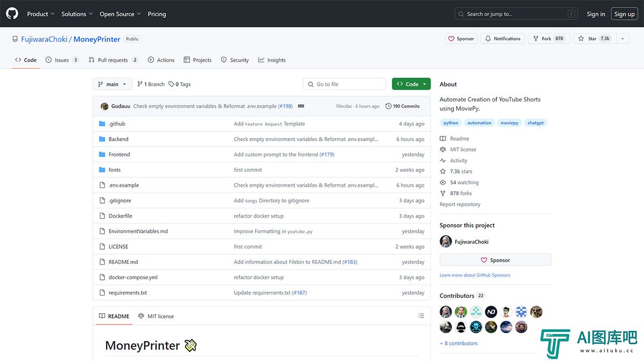Click the python topic tag
The width and height of the screenshot is (644, 361).
(451, 123)
